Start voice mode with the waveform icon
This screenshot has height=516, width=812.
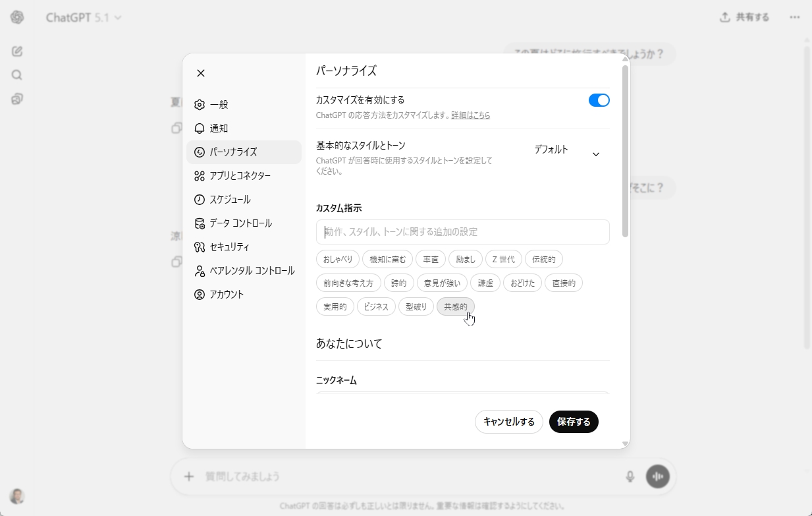[657, 476]
